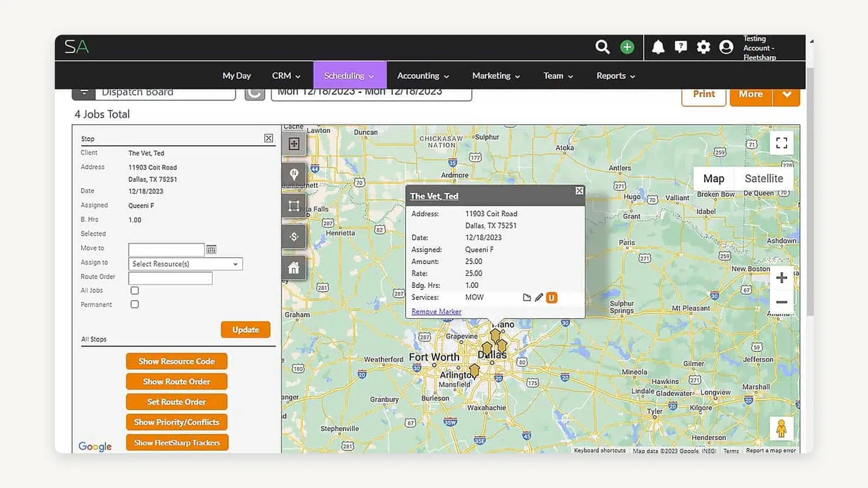
Task: Open the help question-mark icon
Action: click(x=681, y=47)
